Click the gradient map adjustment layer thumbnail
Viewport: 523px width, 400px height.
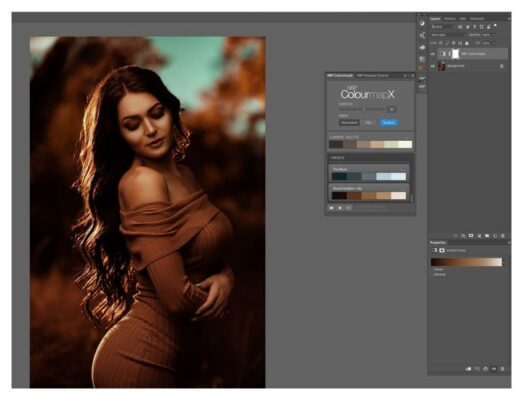443,54
